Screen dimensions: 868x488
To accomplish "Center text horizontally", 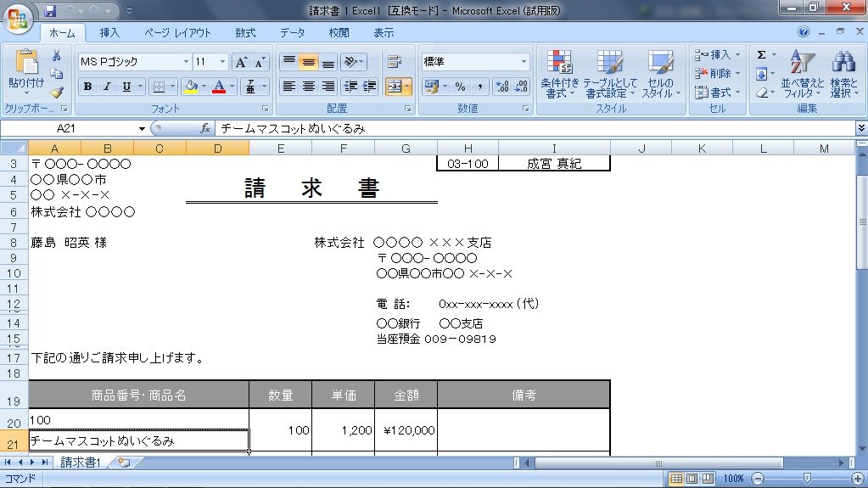I will [308, 87].
